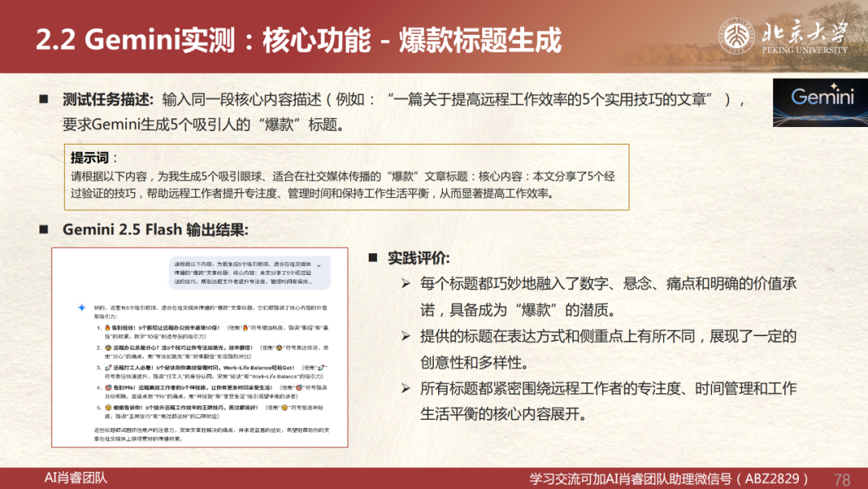Click the Peking University round emblem
This screenshot has height=489, width=868.
736,36
